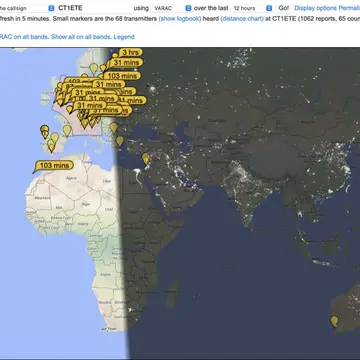Select the marker in northeastern Spain
This screenshot has width=360, height=360.
pos(67,130)
